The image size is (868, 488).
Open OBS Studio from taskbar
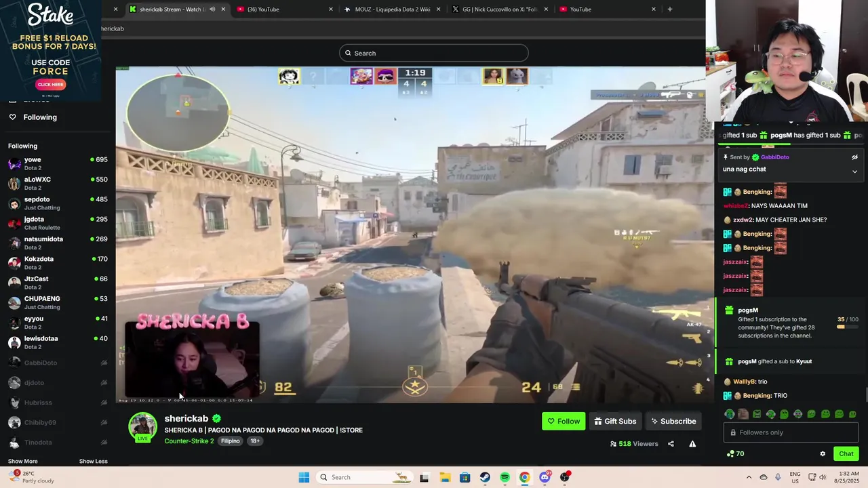[565, 477]
